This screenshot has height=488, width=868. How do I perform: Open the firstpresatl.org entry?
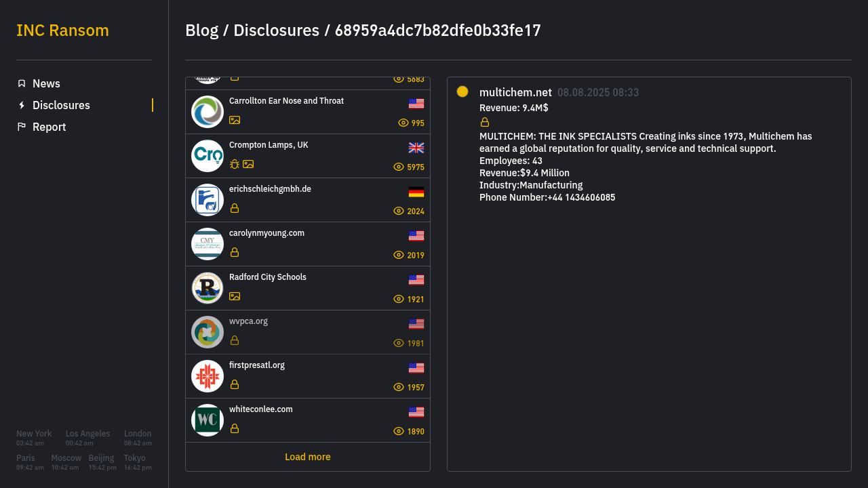pos(308,376)
